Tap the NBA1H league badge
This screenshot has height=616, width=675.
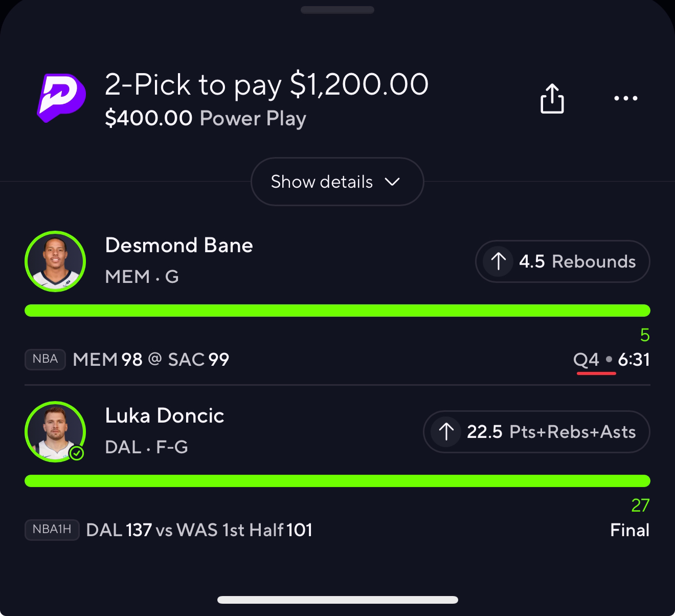(52, 530)
